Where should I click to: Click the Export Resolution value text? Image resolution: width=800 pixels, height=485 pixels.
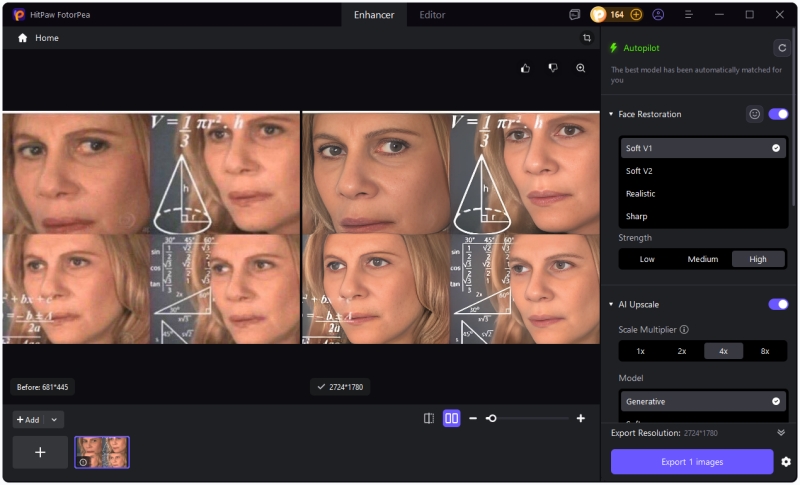click(701, 433)
